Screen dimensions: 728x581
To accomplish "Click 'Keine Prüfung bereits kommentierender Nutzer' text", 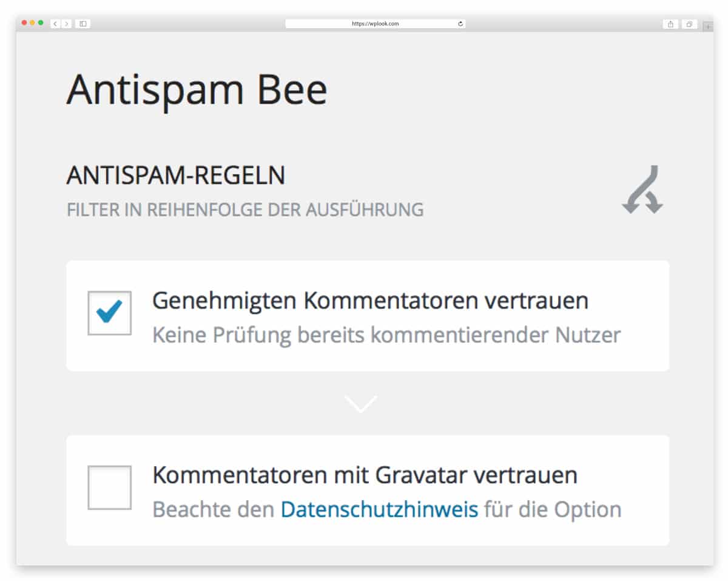I will coord(386,335).
